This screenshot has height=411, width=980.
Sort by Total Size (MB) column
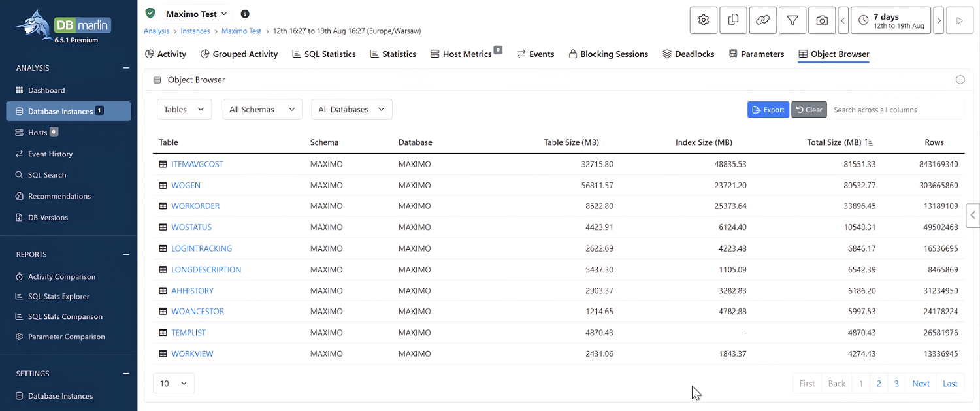[x=840, y=142]
